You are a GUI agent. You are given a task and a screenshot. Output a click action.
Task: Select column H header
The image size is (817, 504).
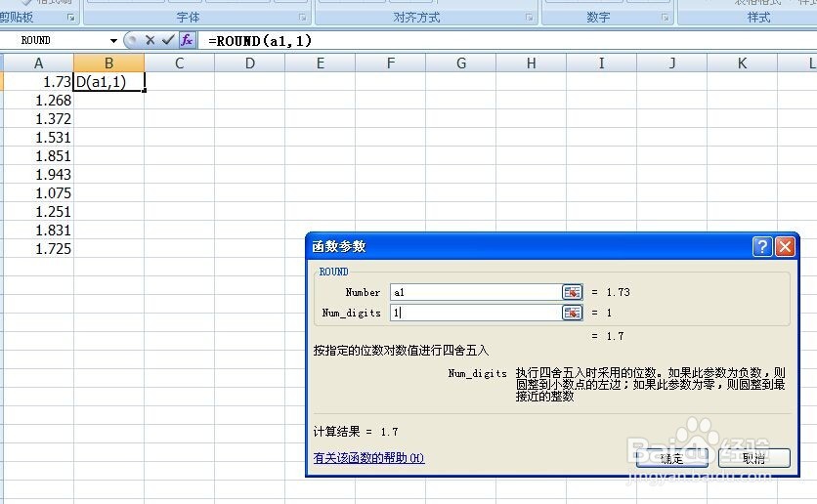click(x=531, y=63)
